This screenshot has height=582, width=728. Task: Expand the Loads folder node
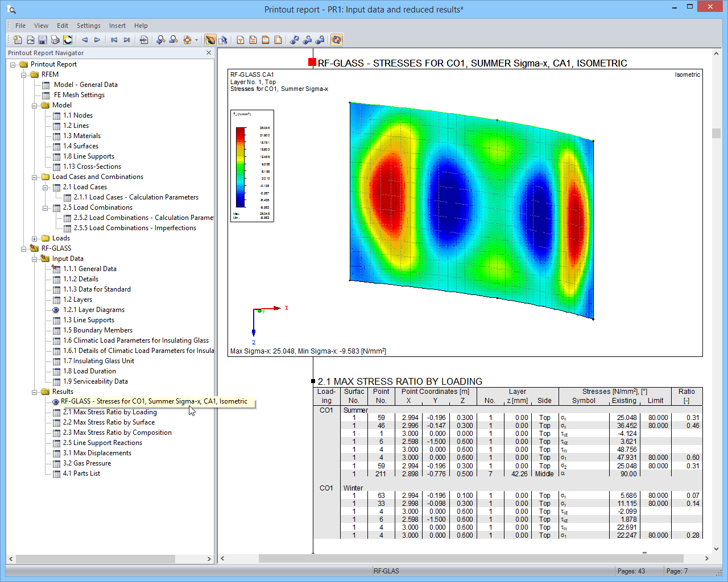35,238
